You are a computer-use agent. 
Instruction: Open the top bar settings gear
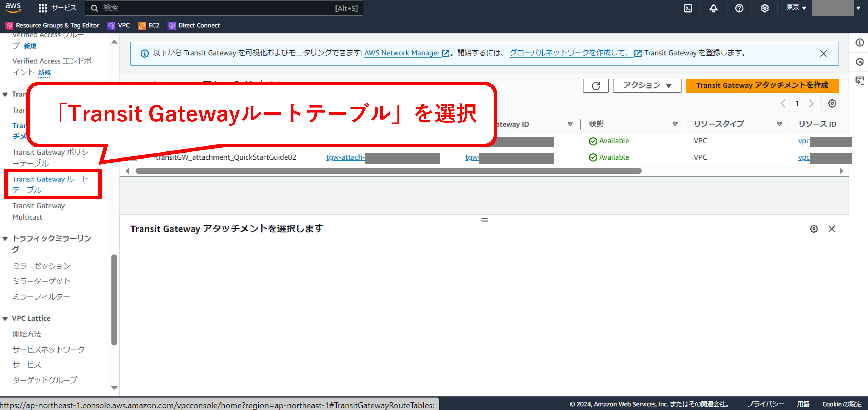click(765, 8)
